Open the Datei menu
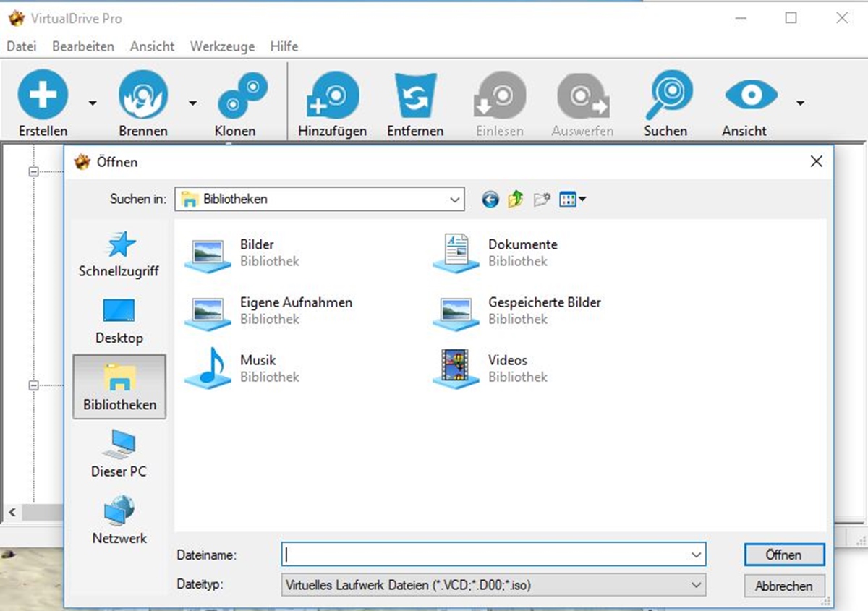This screenshot has width=868, height=611. point(22,46)
